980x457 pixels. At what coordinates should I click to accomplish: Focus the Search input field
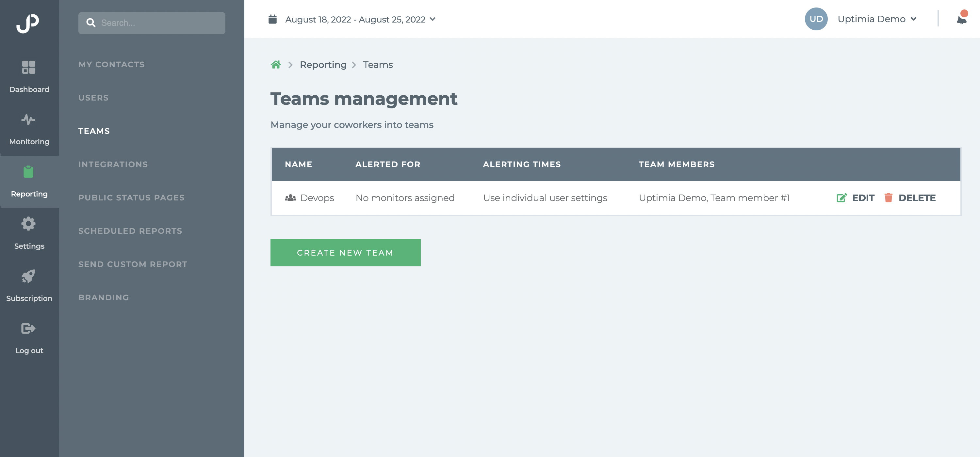[152, 23]
